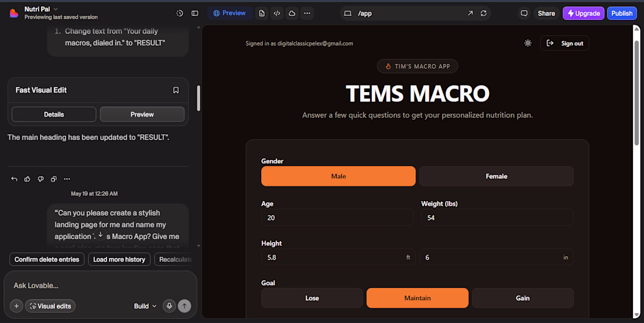Open the Build mode dropdown
Viewport: 644px width, 323px height.
pyautogui.click(x=145, y=306)
